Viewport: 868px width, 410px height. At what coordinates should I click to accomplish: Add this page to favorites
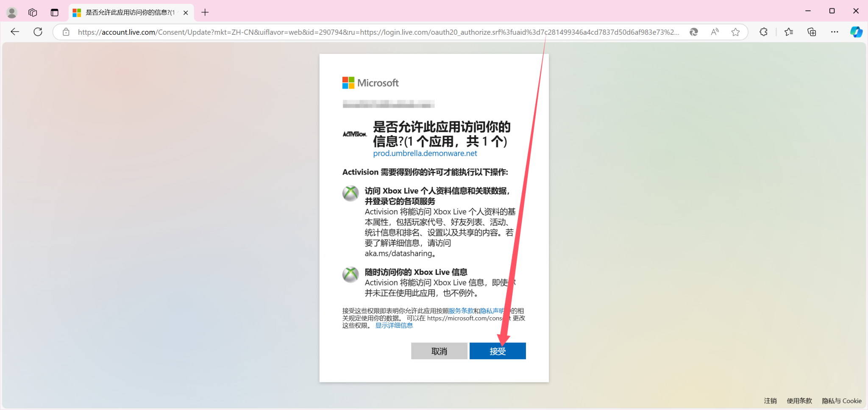click(735, 32)
